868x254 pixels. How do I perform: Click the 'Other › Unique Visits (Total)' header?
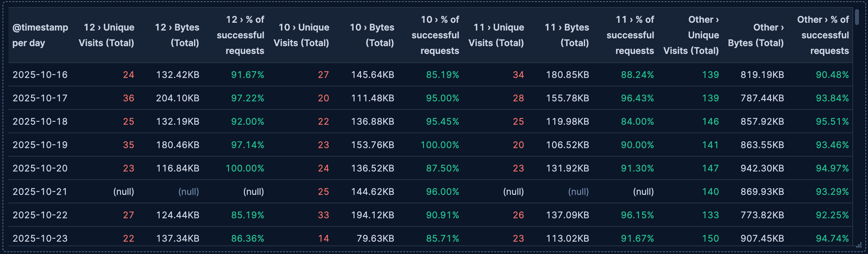pyautogui.click(x=691, y=35)
